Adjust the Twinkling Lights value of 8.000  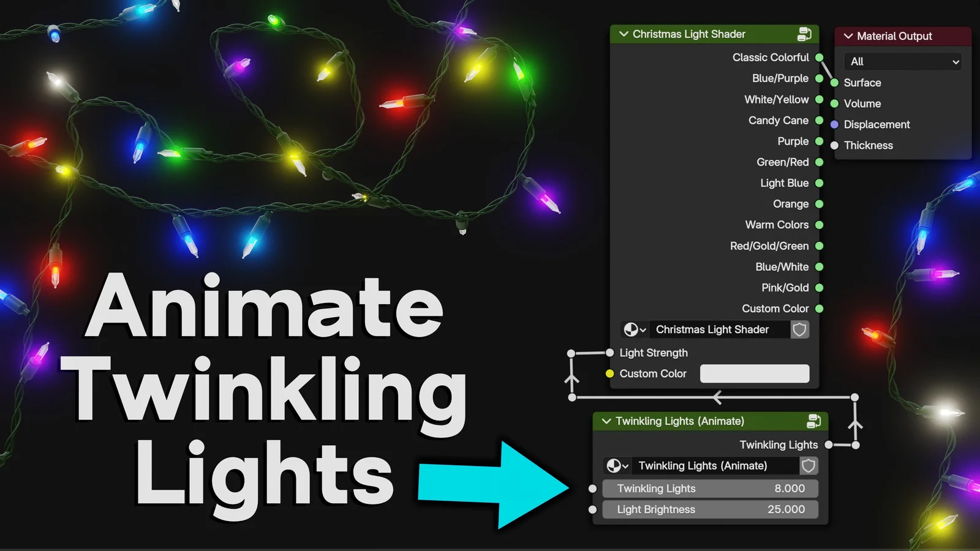point(710,489)
